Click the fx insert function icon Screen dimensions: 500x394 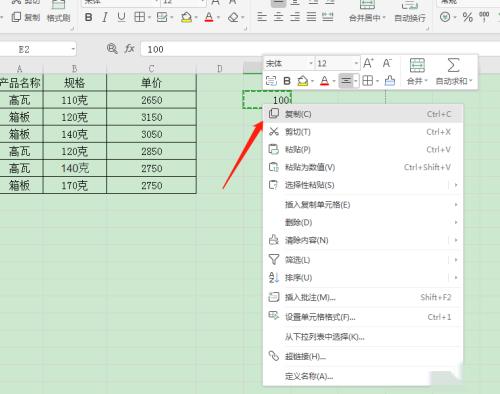pos(130,49)
